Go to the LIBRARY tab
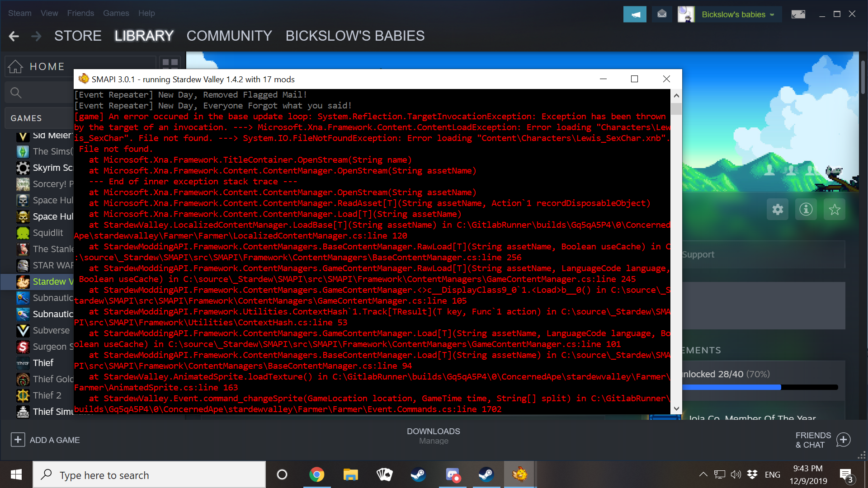 click(144, 36)
